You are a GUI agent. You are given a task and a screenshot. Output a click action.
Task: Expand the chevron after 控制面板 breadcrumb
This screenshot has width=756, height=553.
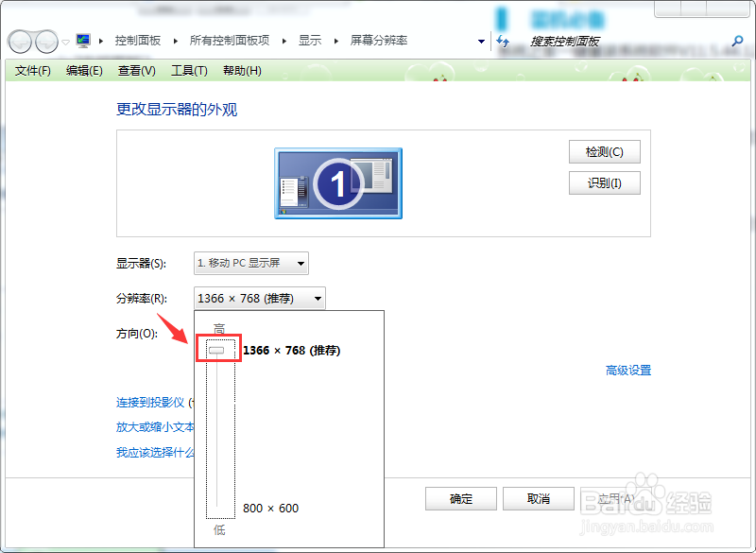click(x=176, y=41)
